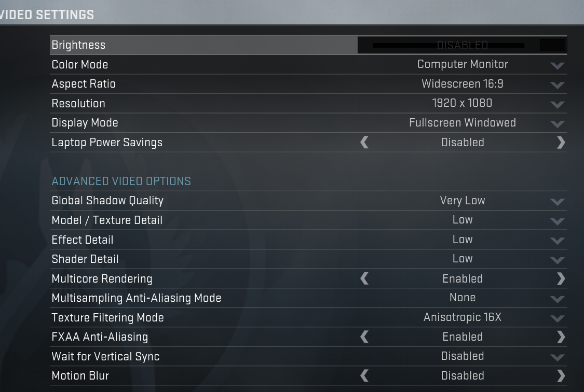The height and width of the screenshot is (392, 584).
Task: Toggle Multicore Rendering Enabled value
Action: [x=463, y=279]
